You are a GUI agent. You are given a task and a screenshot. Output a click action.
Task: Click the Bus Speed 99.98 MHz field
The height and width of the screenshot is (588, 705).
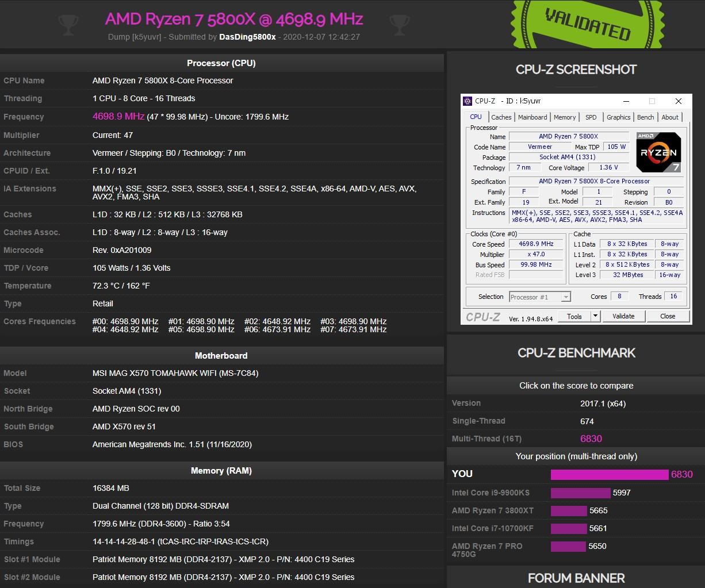[x=536, y=265]
